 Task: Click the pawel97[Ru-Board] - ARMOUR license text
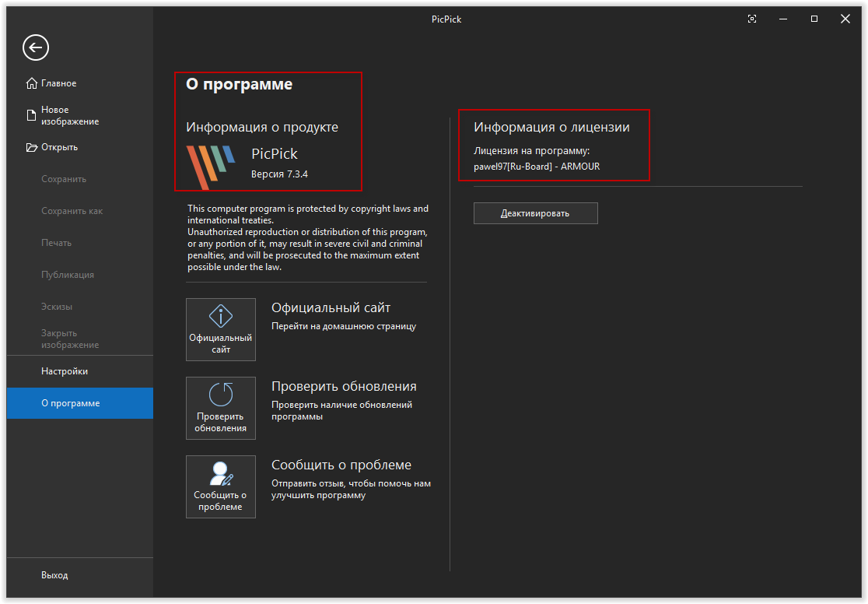pos(537,167)
